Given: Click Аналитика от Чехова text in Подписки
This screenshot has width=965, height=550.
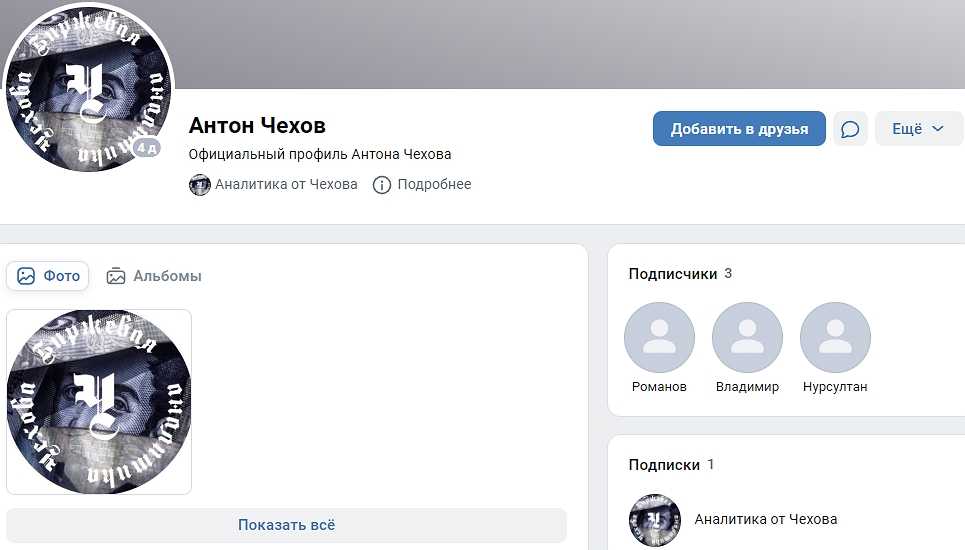Looking at the screenshot, I should [x=765, y=519].
